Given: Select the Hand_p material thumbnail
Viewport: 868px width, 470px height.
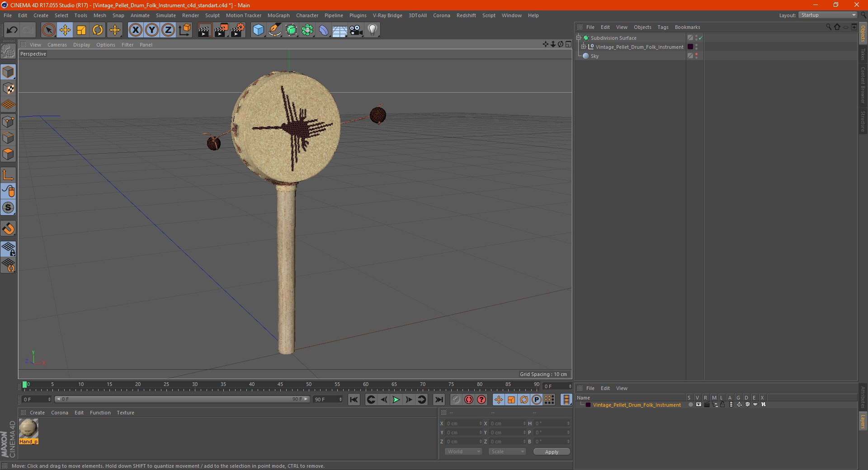Looking at the screenshot, I should [28, 428].
